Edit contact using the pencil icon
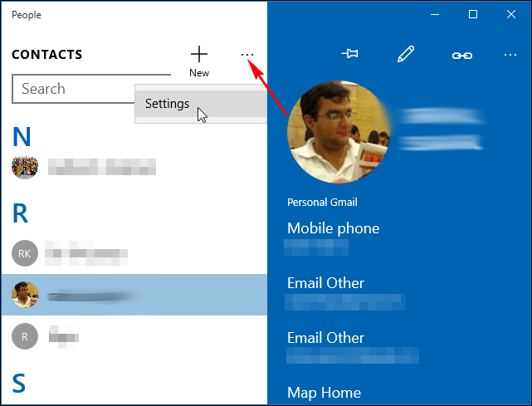Screen dimensions: 532x406 [406, 54]
